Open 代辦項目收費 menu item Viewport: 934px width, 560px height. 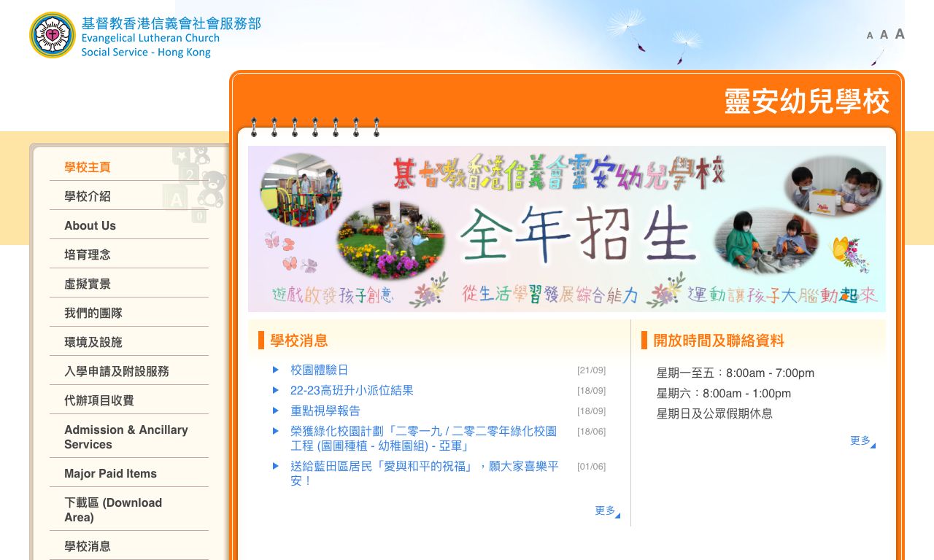pos(99,400)
